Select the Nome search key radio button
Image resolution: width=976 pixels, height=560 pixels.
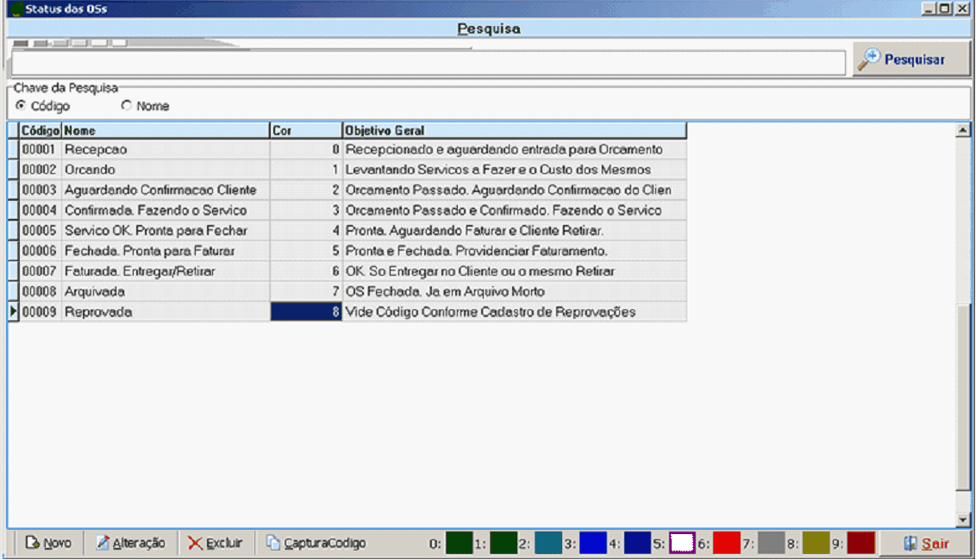(127, 106)
